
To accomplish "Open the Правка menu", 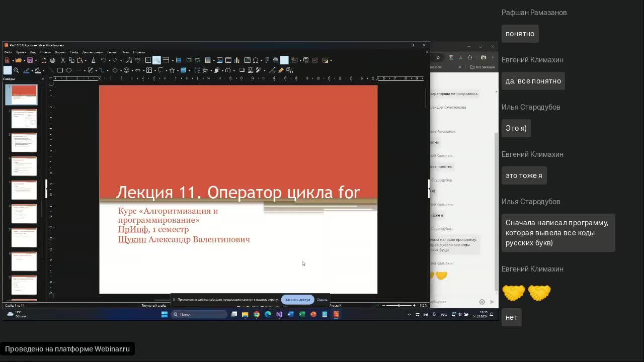I will 21,52.
